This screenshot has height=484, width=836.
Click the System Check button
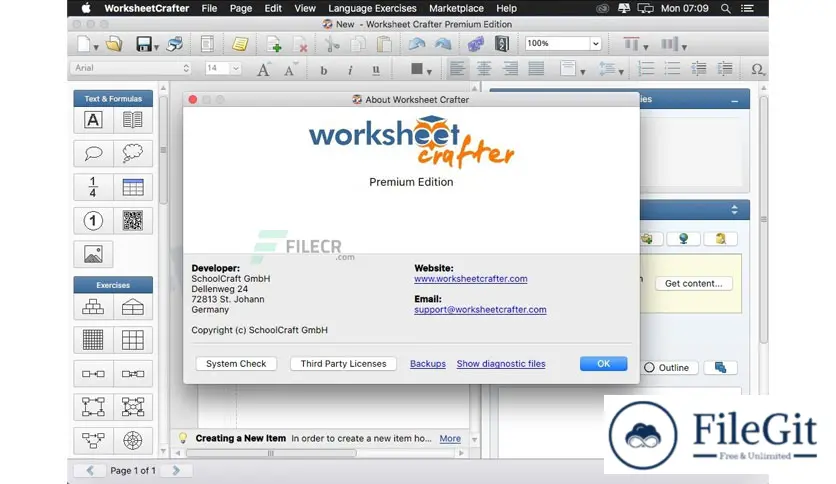tap(236, 364)
